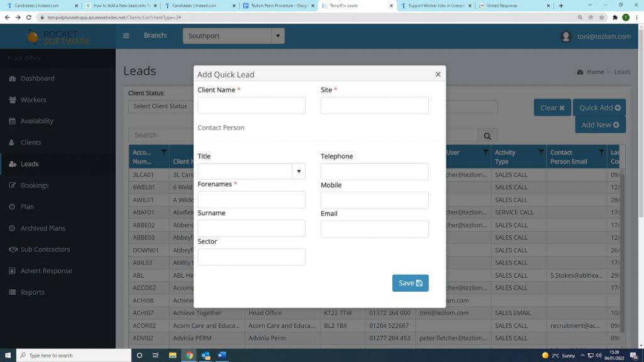Click the search magnifier icon
The image size is (644, 362).
point(487,135)
